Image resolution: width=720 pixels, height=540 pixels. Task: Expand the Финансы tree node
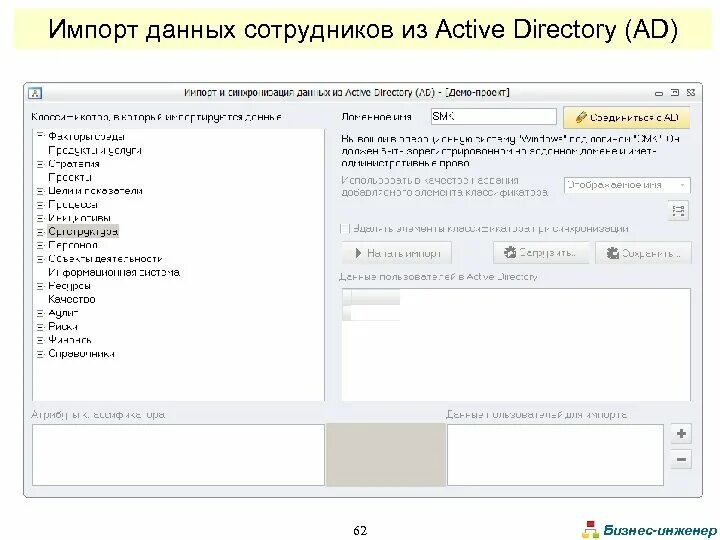coord(40,340)
